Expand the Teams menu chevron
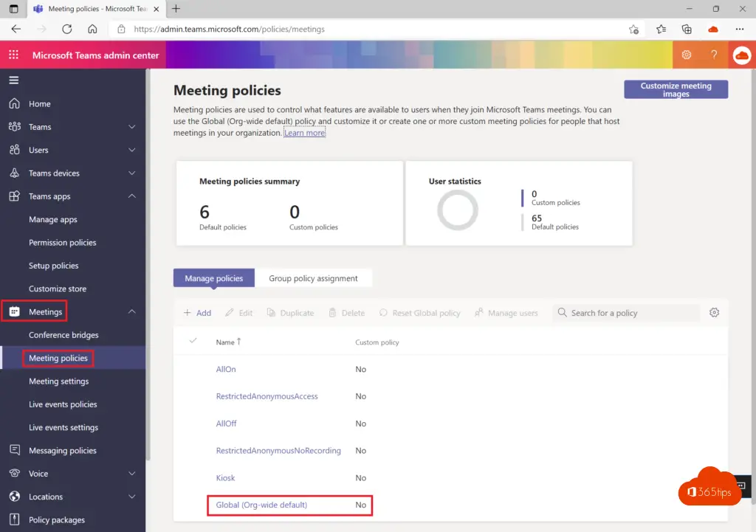This screenshot has height=532, width=756. coord(132,127)
